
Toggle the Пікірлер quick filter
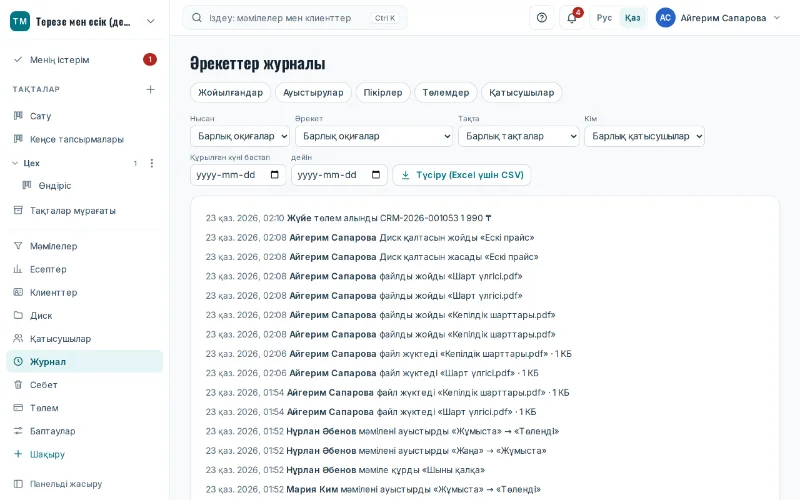383,92
